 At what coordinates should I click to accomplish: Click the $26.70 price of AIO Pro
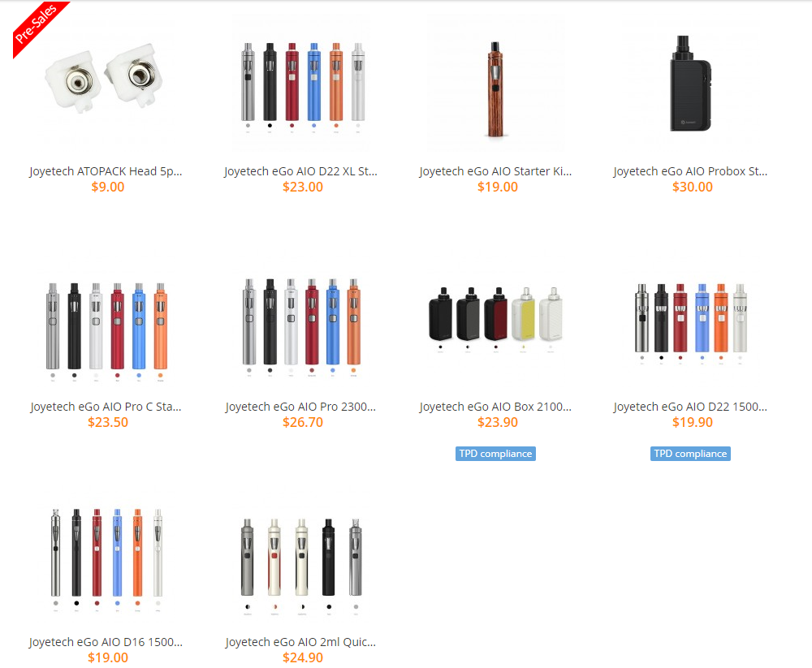click(303, 423)
